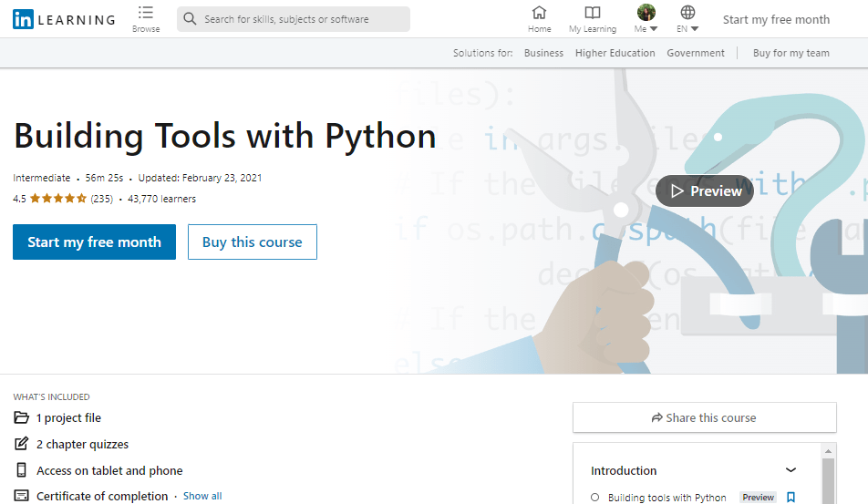Click the globe language icon
Image resolution: width=868 pixels, height=504 pixels.
click(x=687, y=12)
